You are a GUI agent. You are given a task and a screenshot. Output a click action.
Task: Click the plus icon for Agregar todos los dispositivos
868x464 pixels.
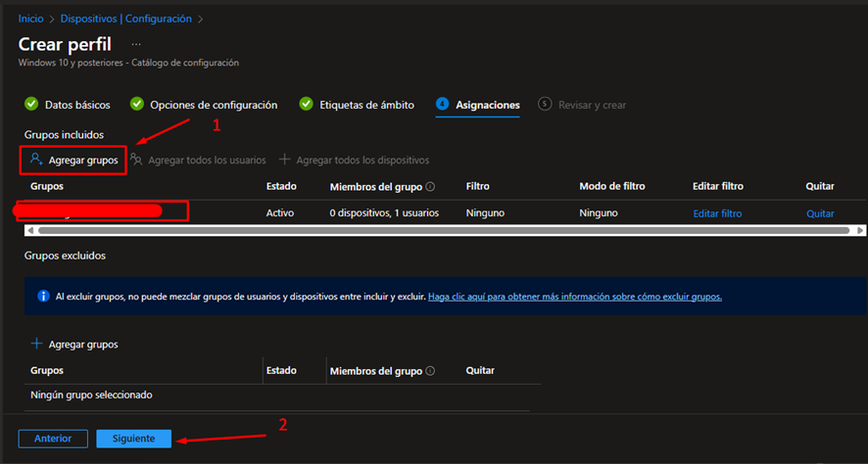(x=285, y=160)
